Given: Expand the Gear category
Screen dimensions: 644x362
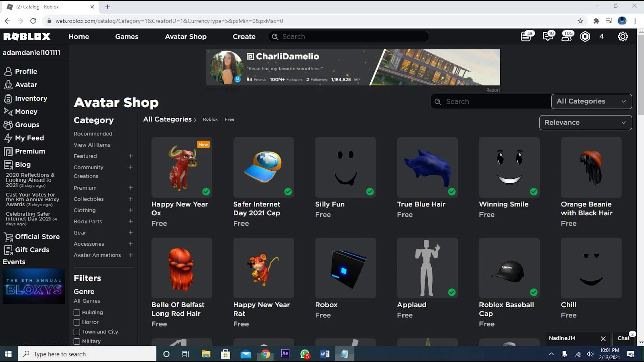Looking at the screenshot, I should click(130, 233).
